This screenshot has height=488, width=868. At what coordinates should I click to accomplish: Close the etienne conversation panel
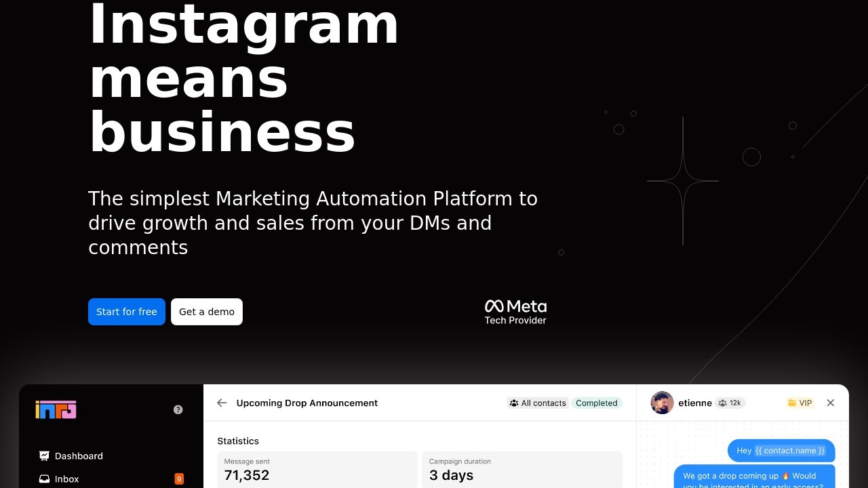(x=831, y=403)
